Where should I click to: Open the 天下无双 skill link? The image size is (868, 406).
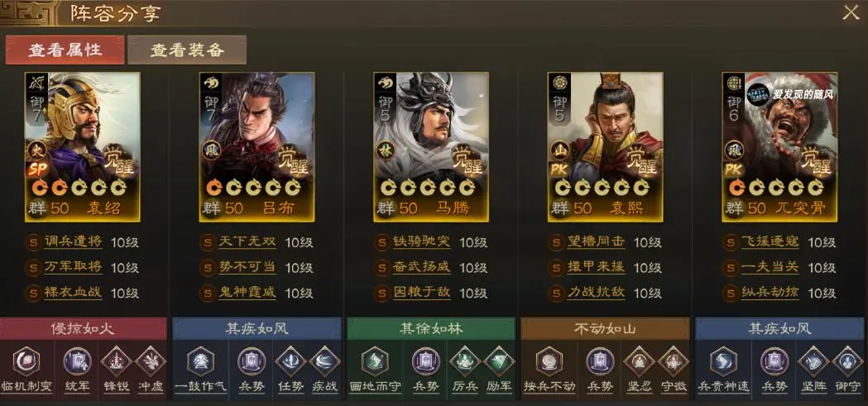pyautogui.click(x=247, y=241)
